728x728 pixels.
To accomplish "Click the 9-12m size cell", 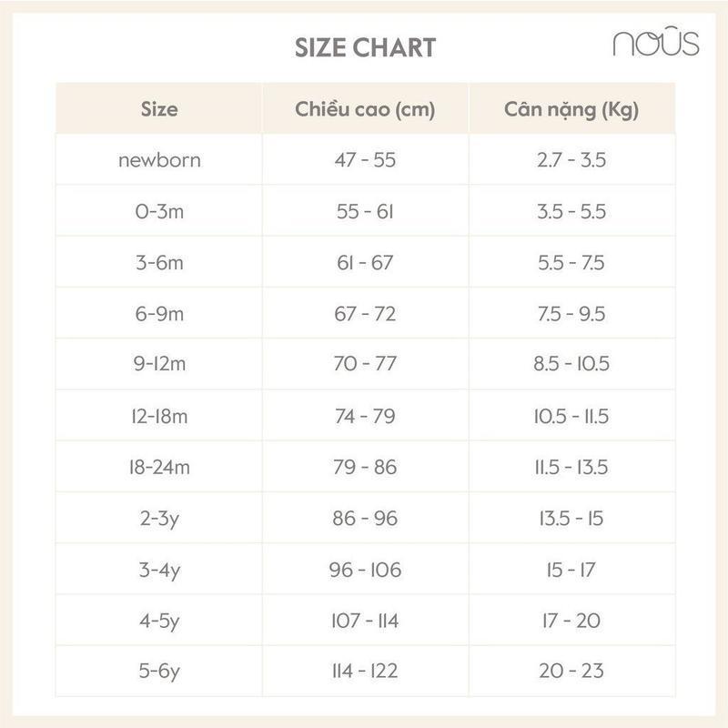I will point(159,365).
